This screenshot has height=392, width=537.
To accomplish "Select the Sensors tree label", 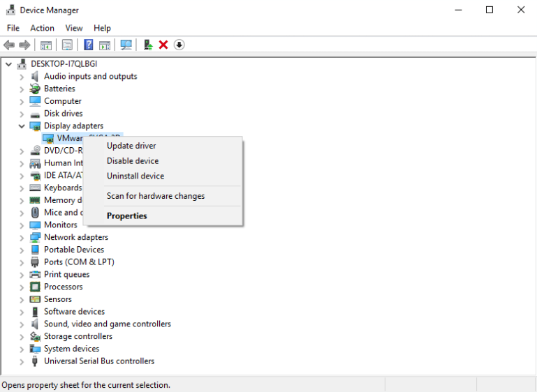I will tap(58, 299).
